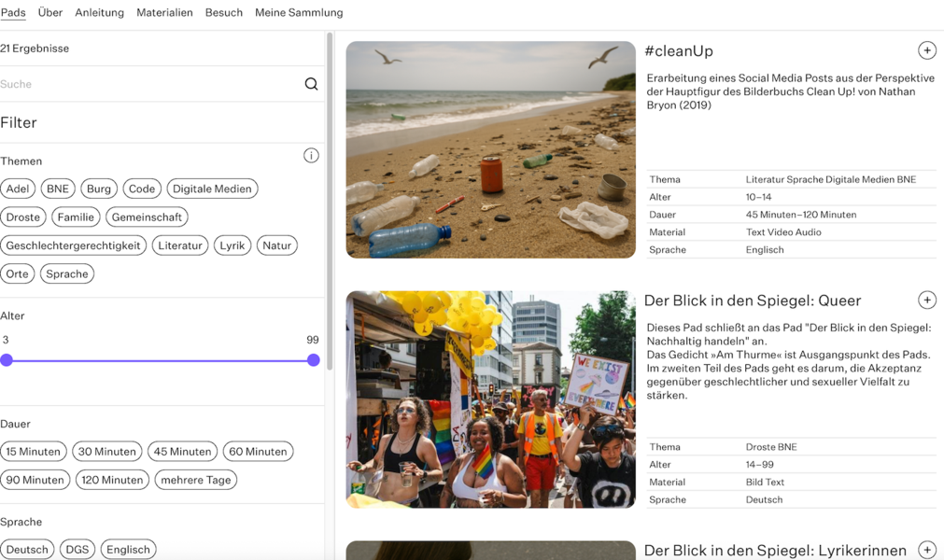Click the maximum age slider handle
Image resolution: width=944 pixels, height=560 pixels.
click(313, 360)
